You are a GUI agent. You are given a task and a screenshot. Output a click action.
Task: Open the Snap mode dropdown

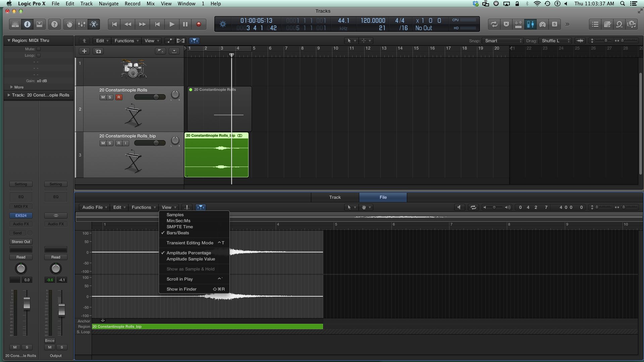tap(502, 41)
